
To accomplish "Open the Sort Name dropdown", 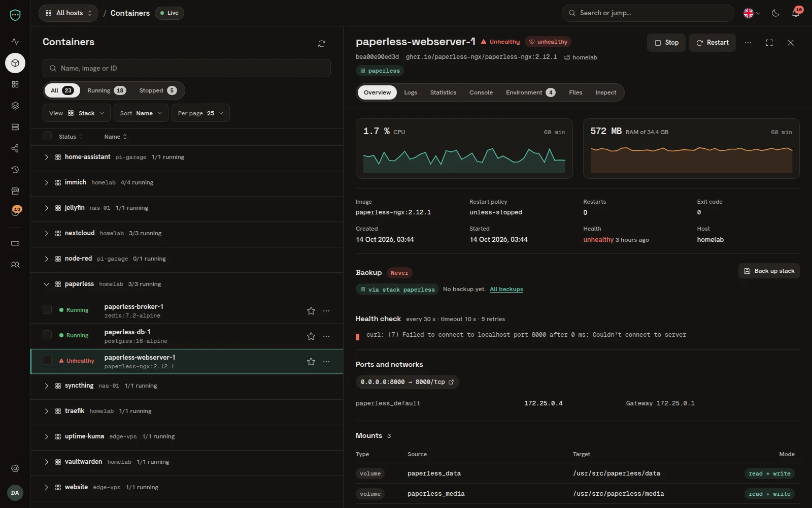I will pos(141,113).
